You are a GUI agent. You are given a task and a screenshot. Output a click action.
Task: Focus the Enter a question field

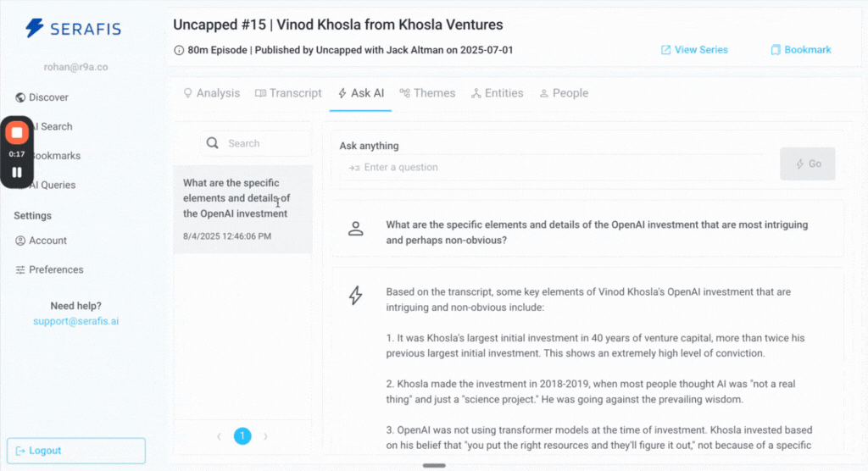click(559, 167)
